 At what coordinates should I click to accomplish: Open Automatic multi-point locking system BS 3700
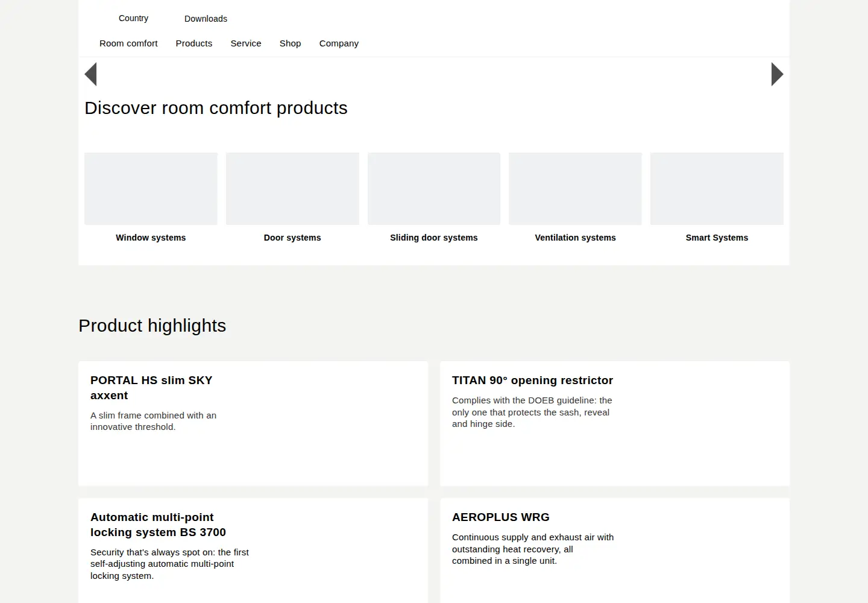tap(158, 525)
